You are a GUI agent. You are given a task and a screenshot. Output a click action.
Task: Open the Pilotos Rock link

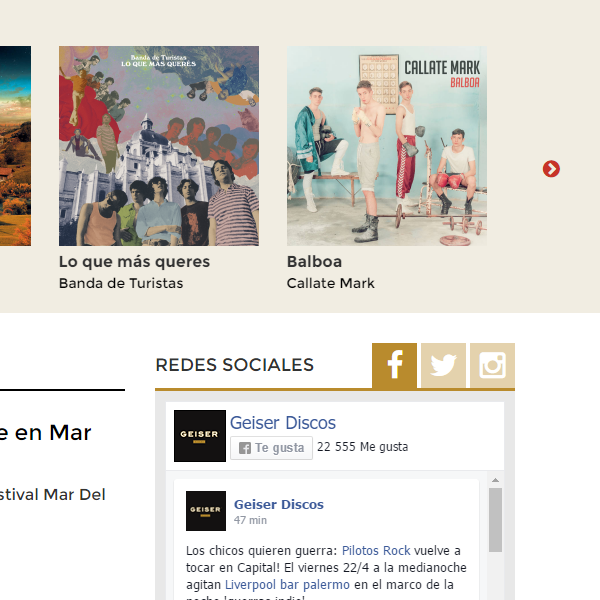[376, 551]
